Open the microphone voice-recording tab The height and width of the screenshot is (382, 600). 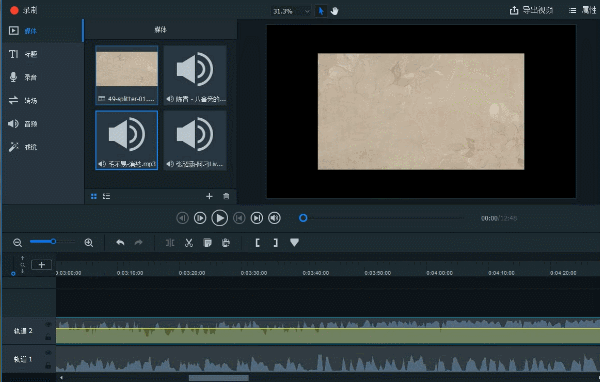(x=42, y=77)
